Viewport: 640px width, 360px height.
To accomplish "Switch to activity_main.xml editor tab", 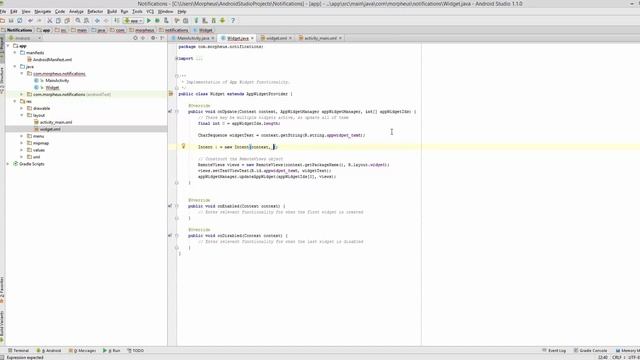I will click(320, 38).
